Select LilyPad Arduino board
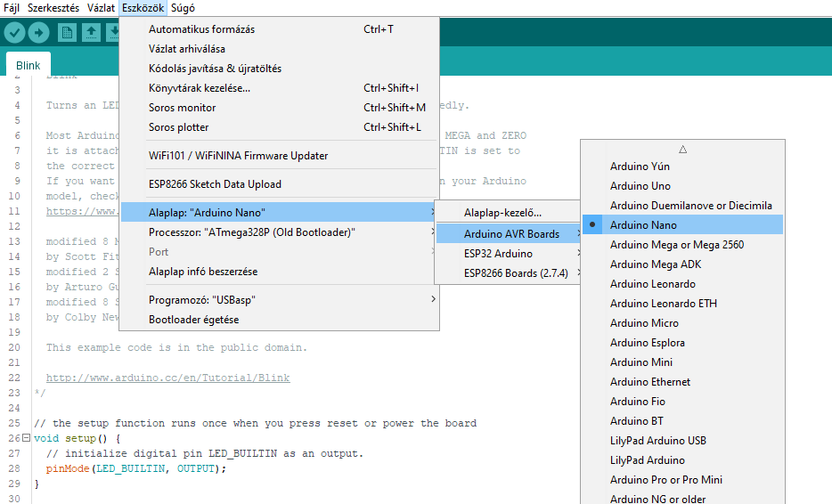The height and width of the screenshot is (504, 832). [x=682, y=460]
